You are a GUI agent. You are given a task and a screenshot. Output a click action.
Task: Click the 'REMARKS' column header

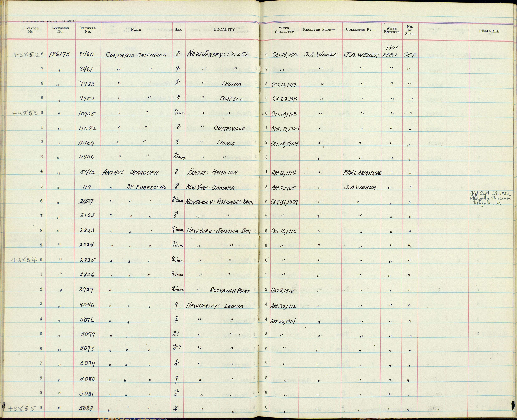(x=489, y=31)
